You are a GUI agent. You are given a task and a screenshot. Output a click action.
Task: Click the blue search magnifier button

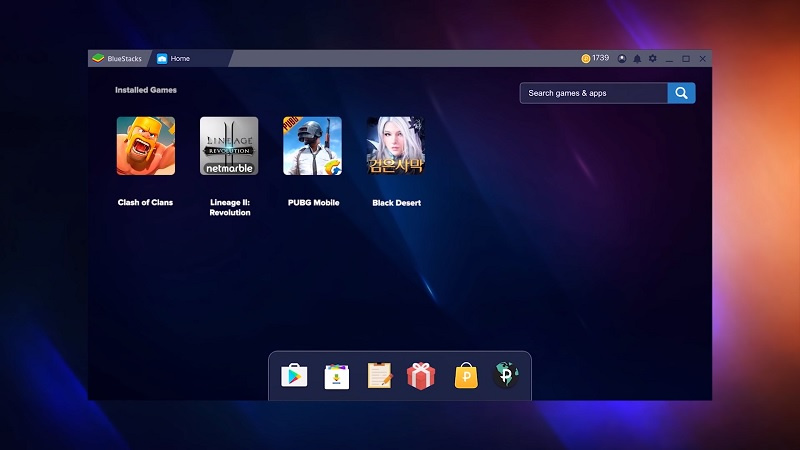point(682,93)
